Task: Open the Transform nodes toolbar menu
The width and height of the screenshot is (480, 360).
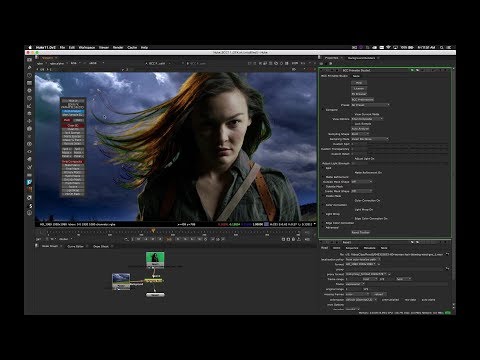Action: pyautogui.click(x=29, y=121)
